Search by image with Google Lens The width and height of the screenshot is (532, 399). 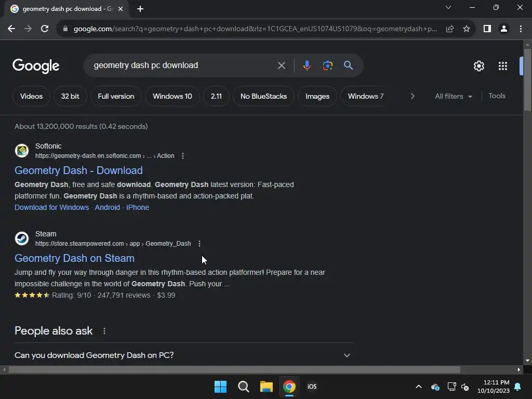tap(327, 65)
